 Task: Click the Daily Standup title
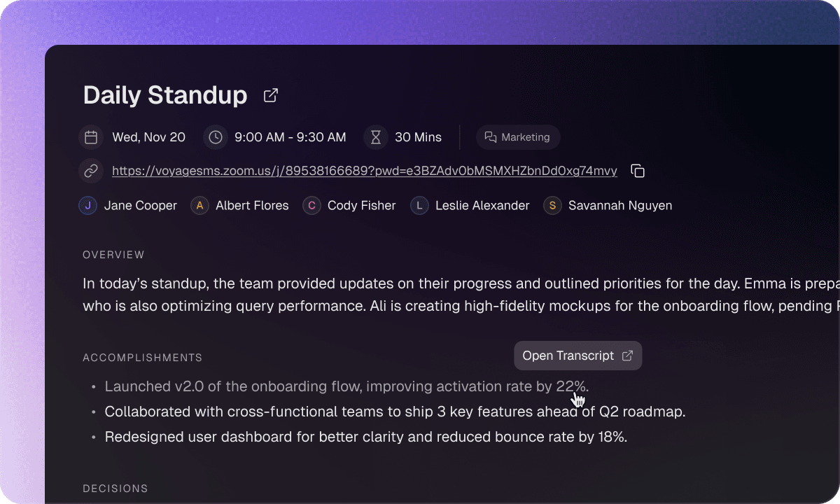(165, 95)
